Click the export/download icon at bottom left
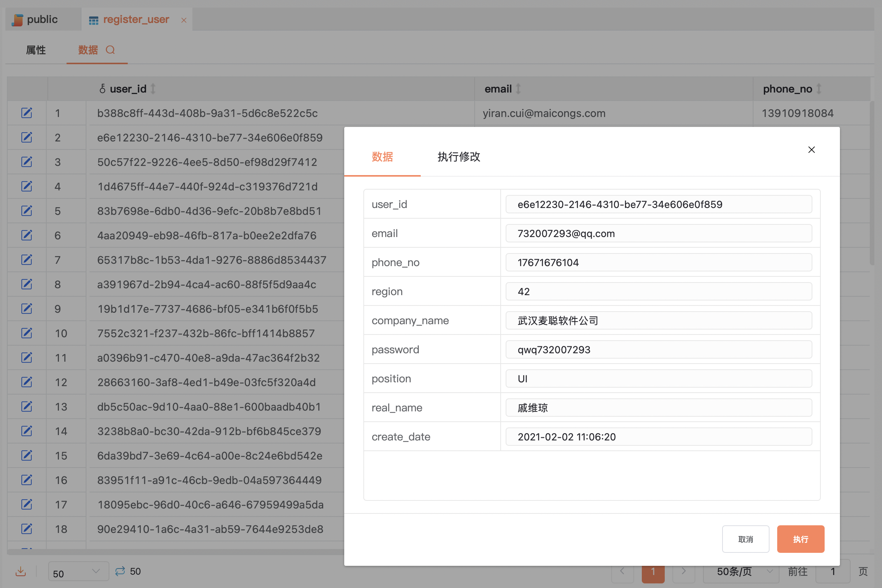 [x=20, y=571]
